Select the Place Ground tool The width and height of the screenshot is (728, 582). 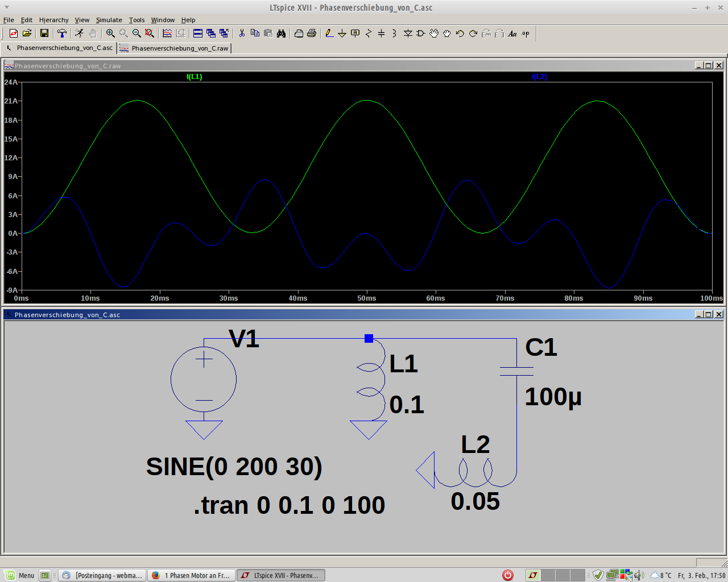click(x=342, y=34)
